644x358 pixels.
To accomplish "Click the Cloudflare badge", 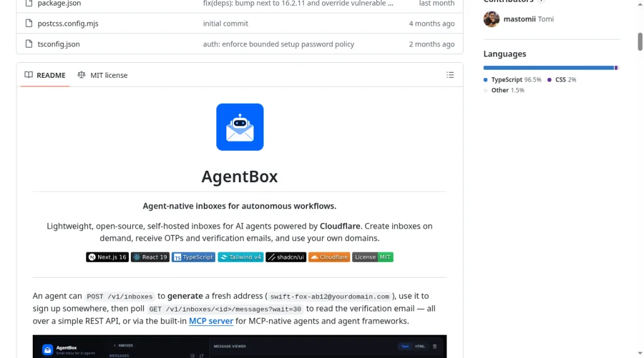I will (330, 257).
